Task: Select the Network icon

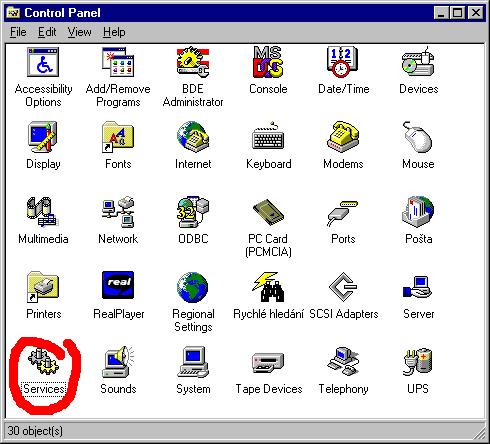Action: (x=118, y=212)
